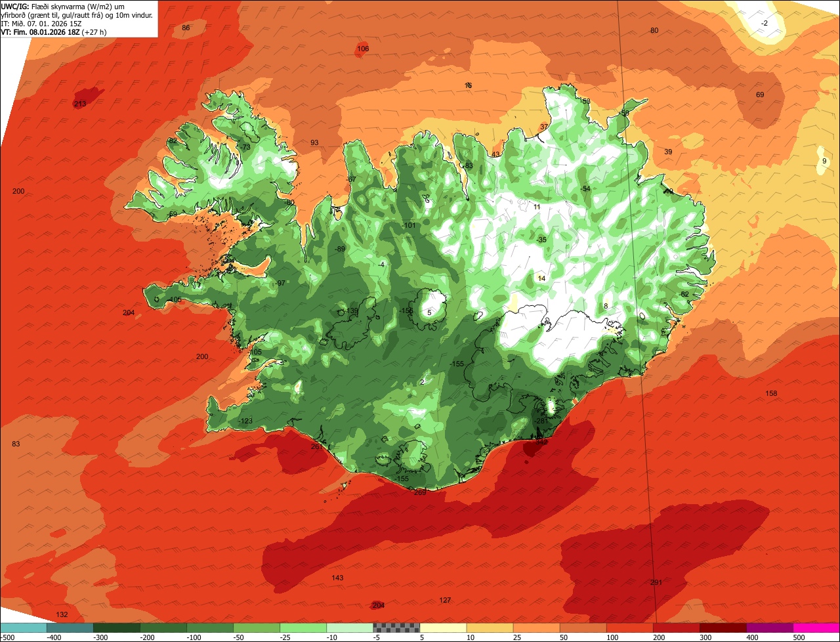Click the map value 39
This screenshot has height=642, width=840.
tap(668, 152)
